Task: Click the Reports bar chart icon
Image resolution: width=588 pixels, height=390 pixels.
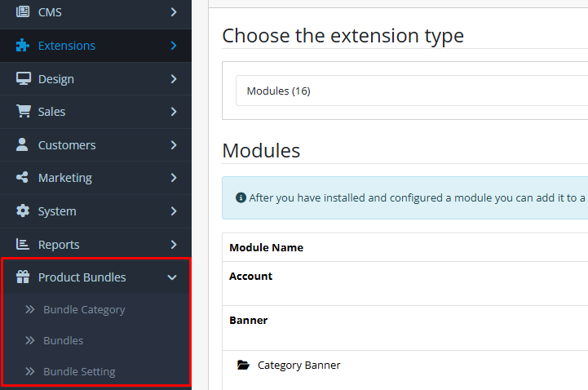Action: coord(23,245)
